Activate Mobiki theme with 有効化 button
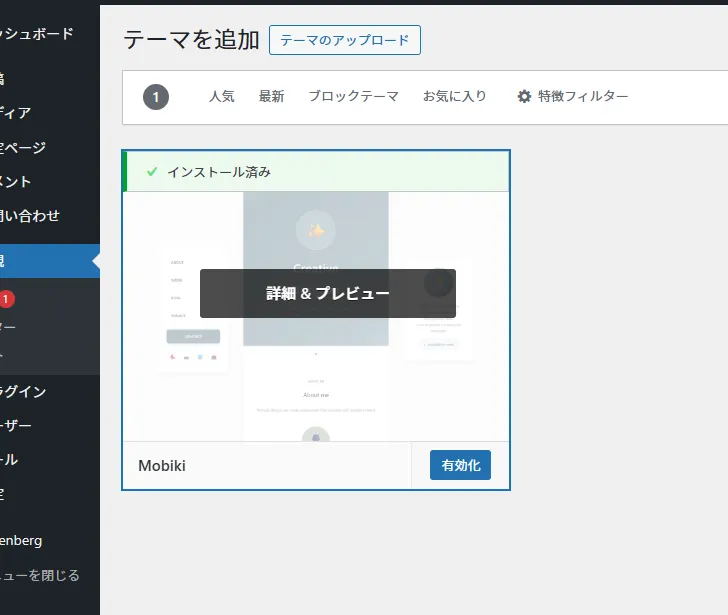The image size is (728, 615). [460, 465]
